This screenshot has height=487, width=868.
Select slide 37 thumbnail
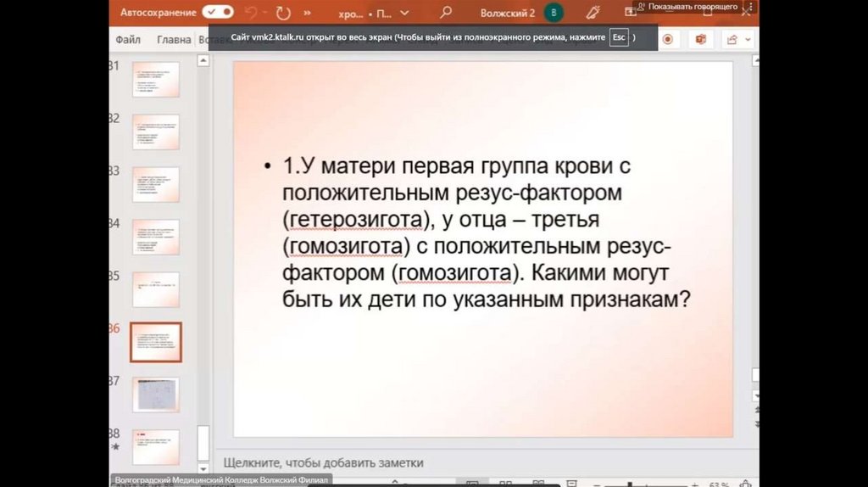click(155, 395)
